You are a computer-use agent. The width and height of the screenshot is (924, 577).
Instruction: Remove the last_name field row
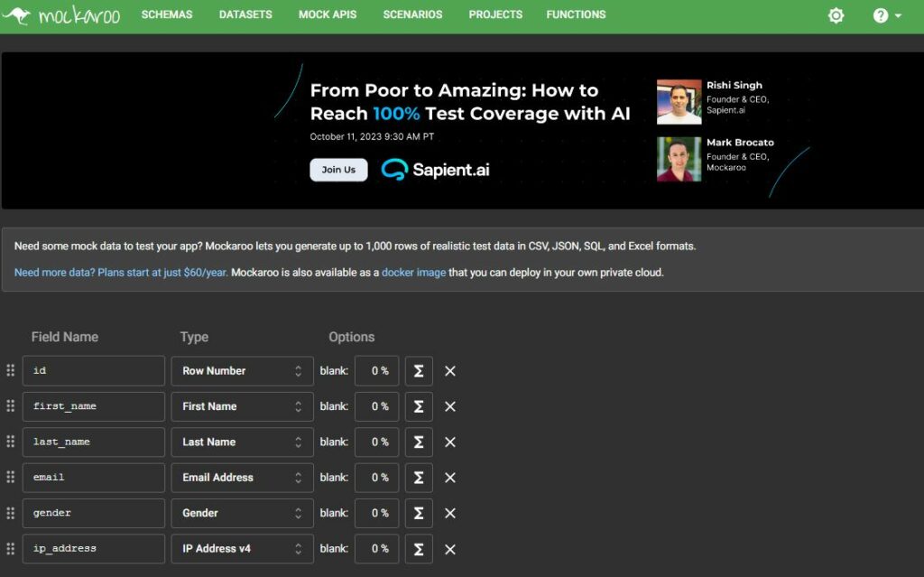(449, 442)
